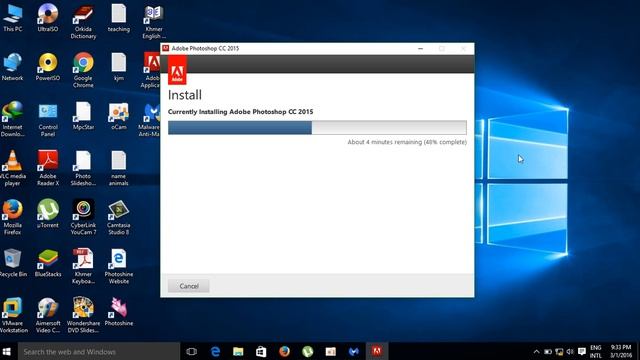Click the Install progress bar
640x360 pixels.
(x=317, y=127)
